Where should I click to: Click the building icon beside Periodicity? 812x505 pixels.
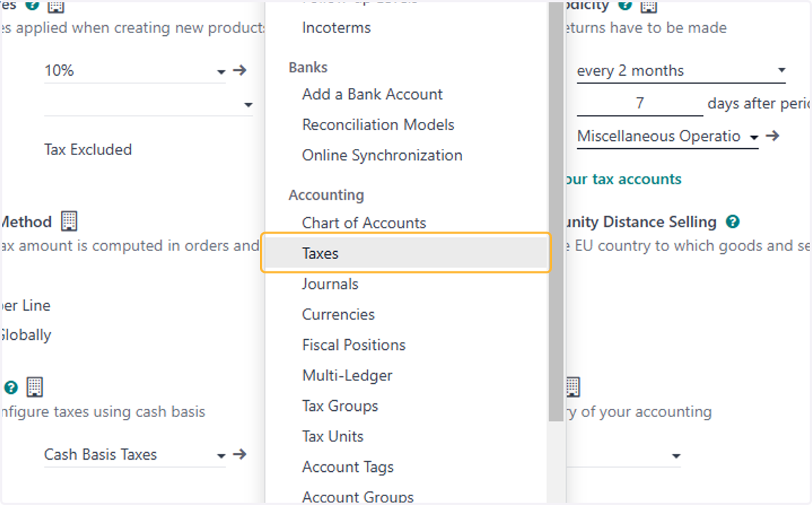[x=648, y=5]
